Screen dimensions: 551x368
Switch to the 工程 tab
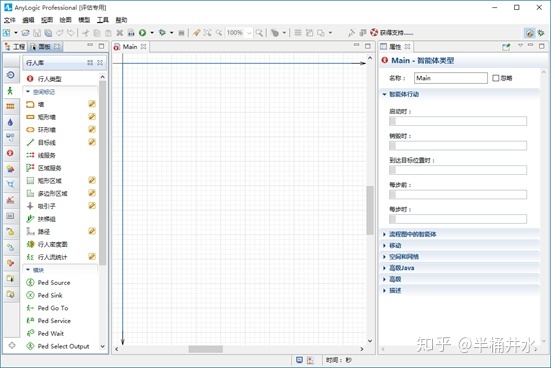pyautogui.click(x=15, y=46)
